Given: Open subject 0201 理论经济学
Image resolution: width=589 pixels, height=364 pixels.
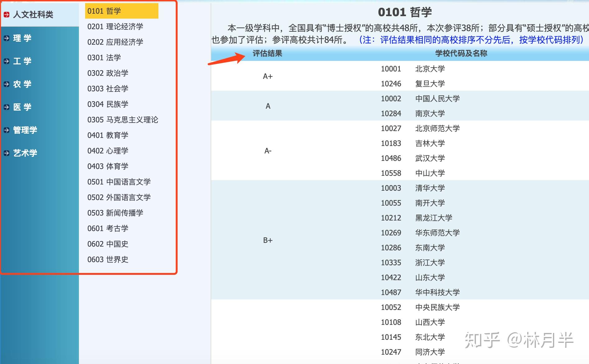Looking at the screenshot, I should [115, 26].
